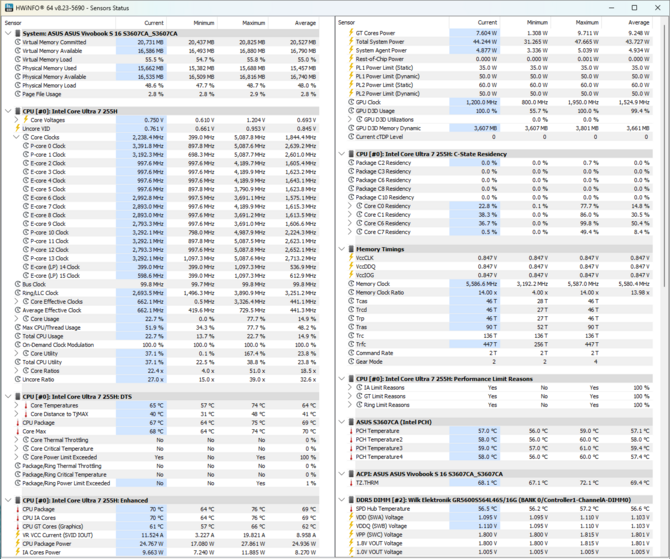Viewport: 670px width, 559px height.
Task: Click the lightning icon beside VccCLK
Action: [x=351, y=258]
